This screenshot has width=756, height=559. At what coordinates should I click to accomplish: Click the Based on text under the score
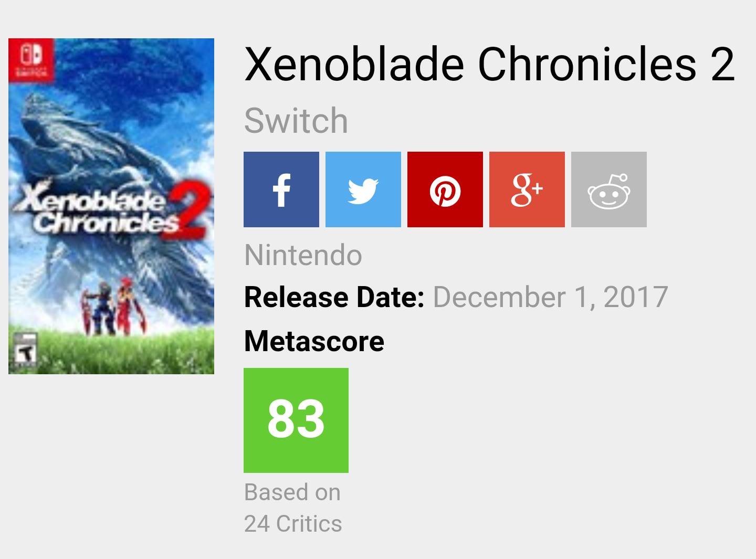[292, 492]
